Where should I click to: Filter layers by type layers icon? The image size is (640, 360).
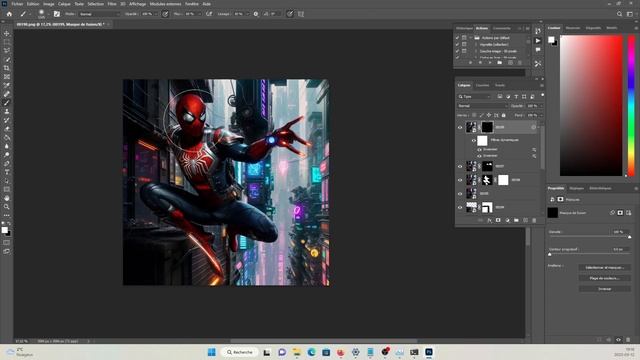coord(516,97)
